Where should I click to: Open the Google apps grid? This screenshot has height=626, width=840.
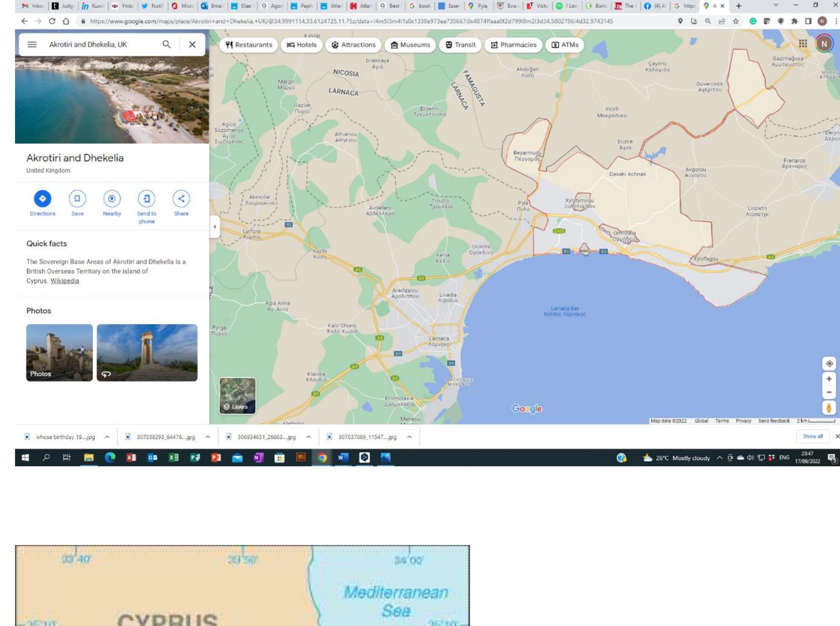pyautogui.click(x=802, y=43)
